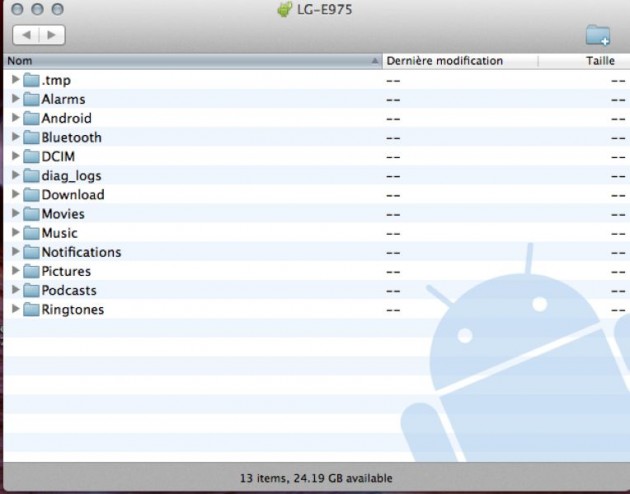Screen dimensions: 630x494
Task: Click the Alarms folder name
Action: [63, 99]
